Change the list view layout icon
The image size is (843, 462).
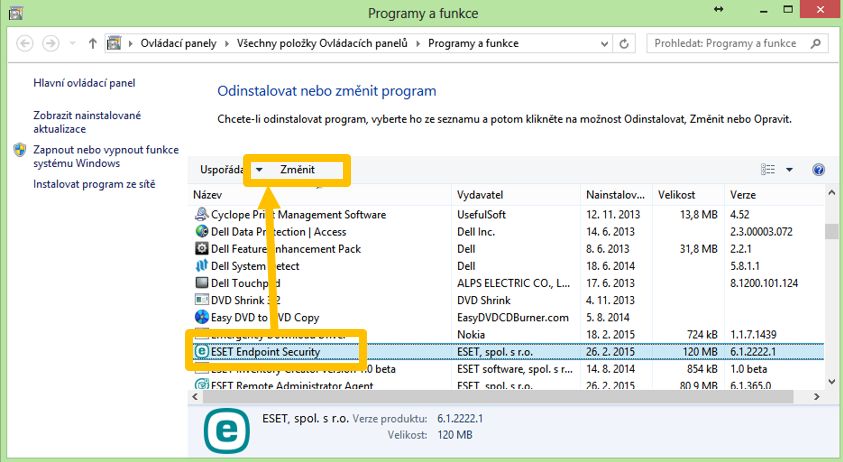click(768, 169)
